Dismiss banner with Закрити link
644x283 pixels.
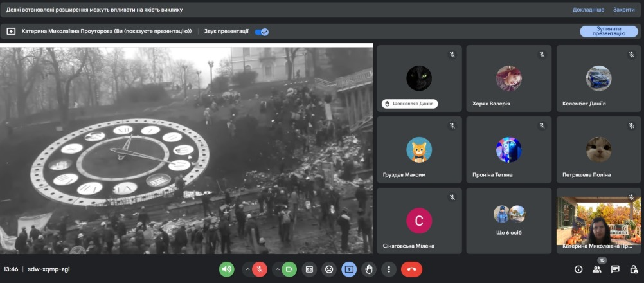pos(624,10)
